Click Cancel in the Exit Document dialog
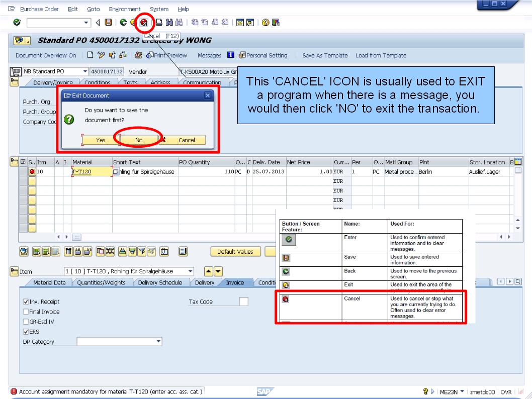The height and width of the screenshot is (399, 532). pos(183,140)
